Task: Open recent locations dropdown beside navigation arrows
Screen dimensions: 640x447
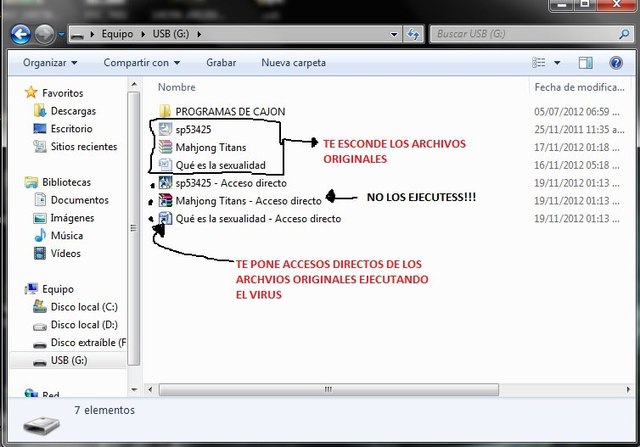Action: [x=61, y=35]
